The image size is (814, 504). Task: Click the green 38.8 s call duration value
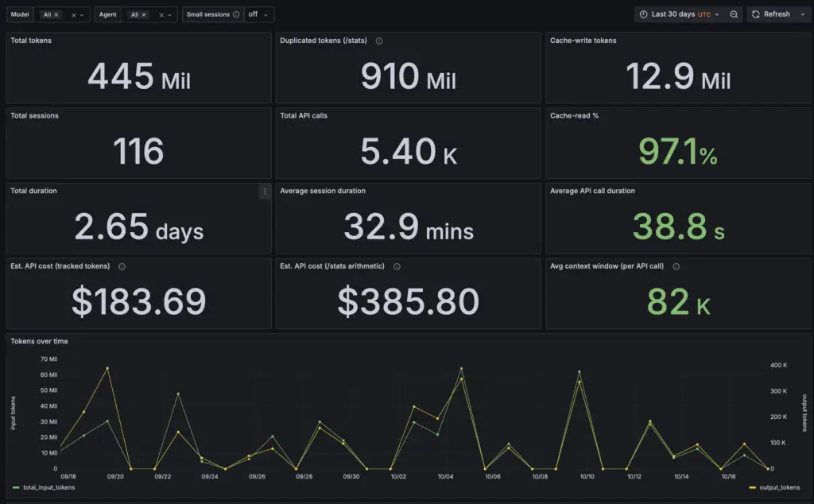678,227
